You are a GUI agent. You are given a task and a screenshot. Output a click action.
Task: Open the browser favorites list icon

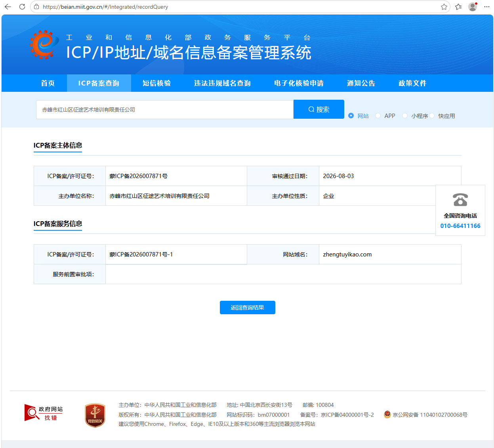tap(458, 7)
